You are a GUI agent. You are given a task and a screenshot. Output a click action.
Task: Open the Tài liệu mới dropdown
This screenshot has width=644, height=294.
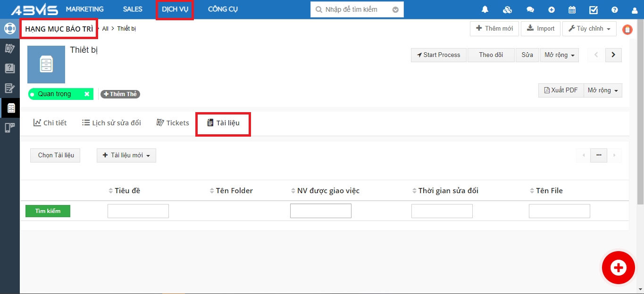click(126, 155)
